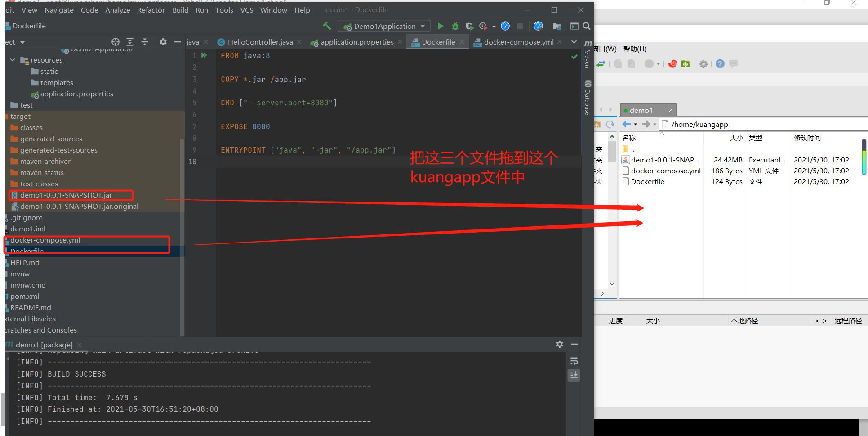Image resolution: width=868 pixels, height=436 pixels.
Task: Open Run panel settings gear icon
Action: [x=560, y=344]
